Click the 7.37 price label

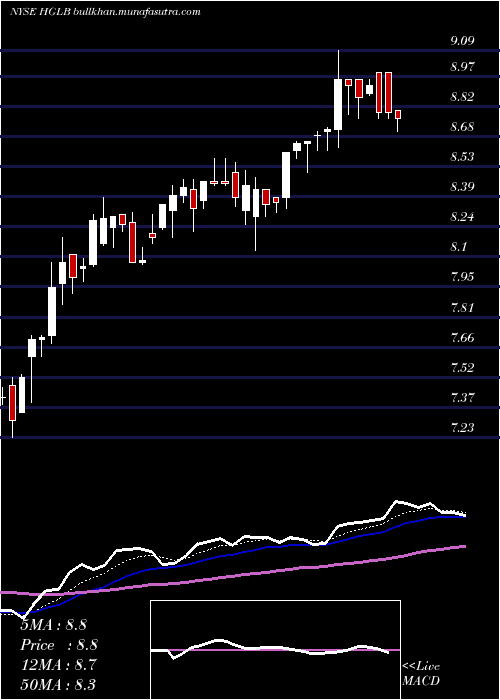pyautogui.click(x=462, y=397)
